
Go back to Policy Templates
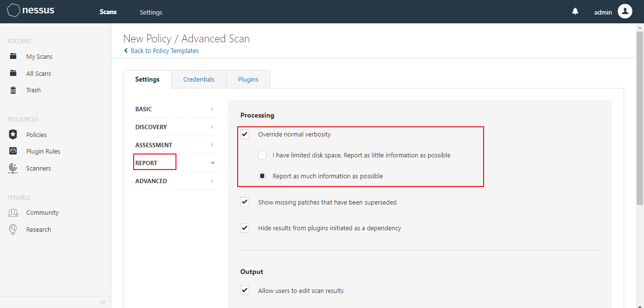tap(164, 51)
